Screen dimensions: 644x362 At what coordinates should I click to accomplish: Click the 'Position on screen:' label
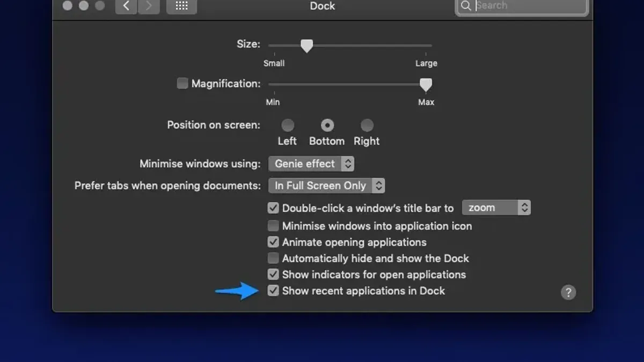pyautogui.click(x=214, y=125)
